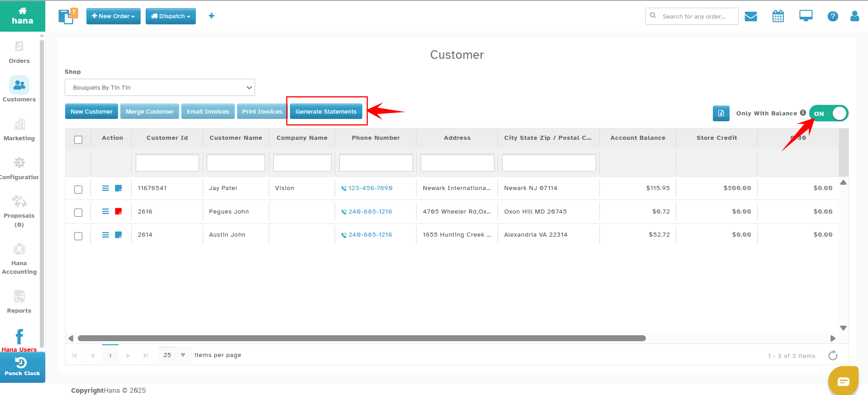Screen dimensions: 868x395
Task: Go to first page arrow
Action: pos(75,356)
